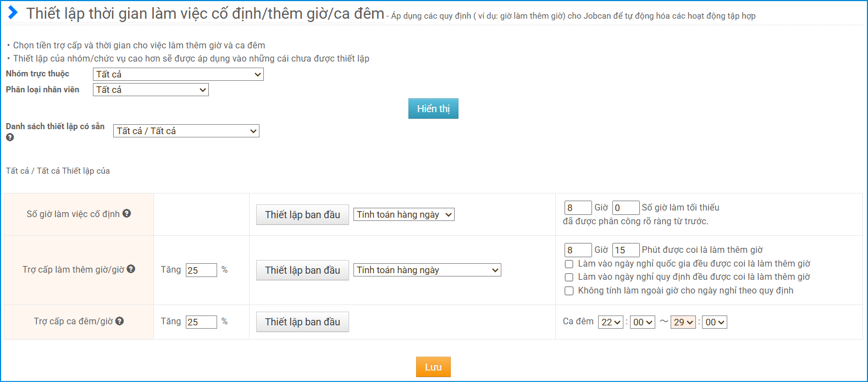Click help icon beside Danh sách thiết lập có sẵn
868x382 pixels.
tap(10, 137)
